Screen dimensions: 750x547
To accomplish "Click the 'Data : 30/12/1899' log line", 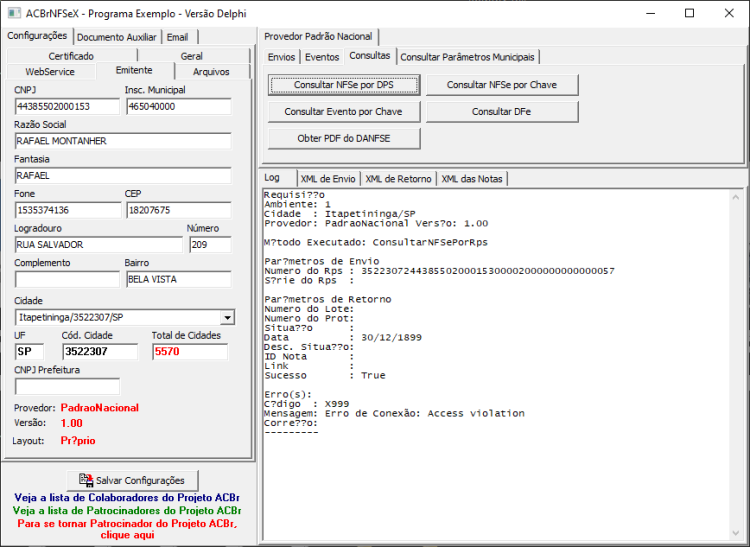I will 343,338.
